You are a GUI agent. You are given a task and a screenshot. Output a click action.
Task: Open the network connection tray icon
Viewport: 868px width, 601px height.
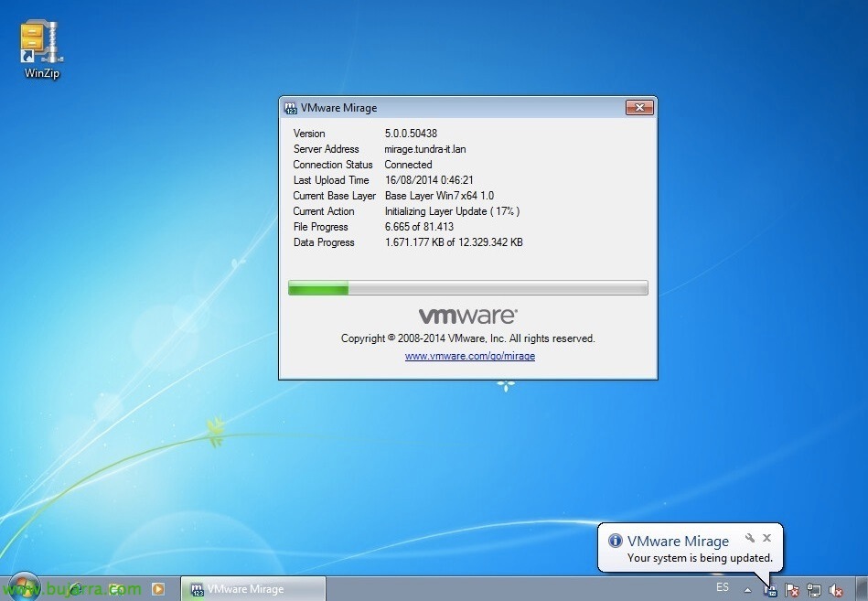tap(814, 590)
